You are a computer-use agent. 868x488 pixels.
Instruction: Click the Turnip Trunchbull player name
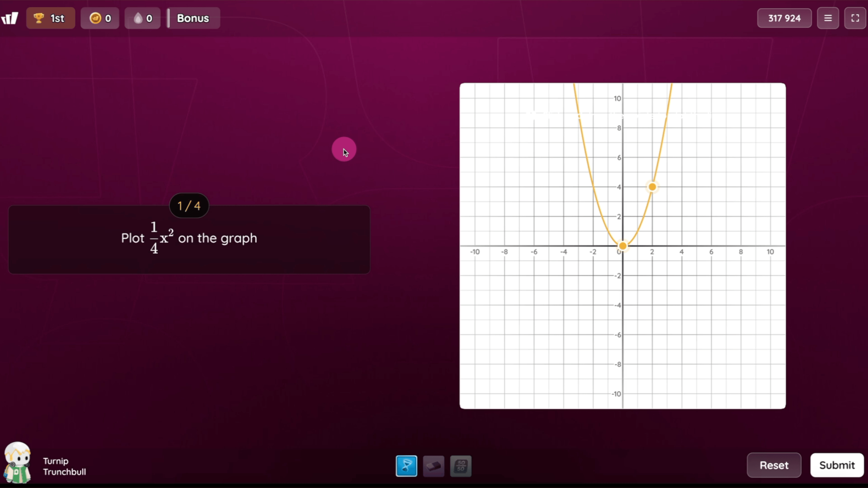(64, 466)
